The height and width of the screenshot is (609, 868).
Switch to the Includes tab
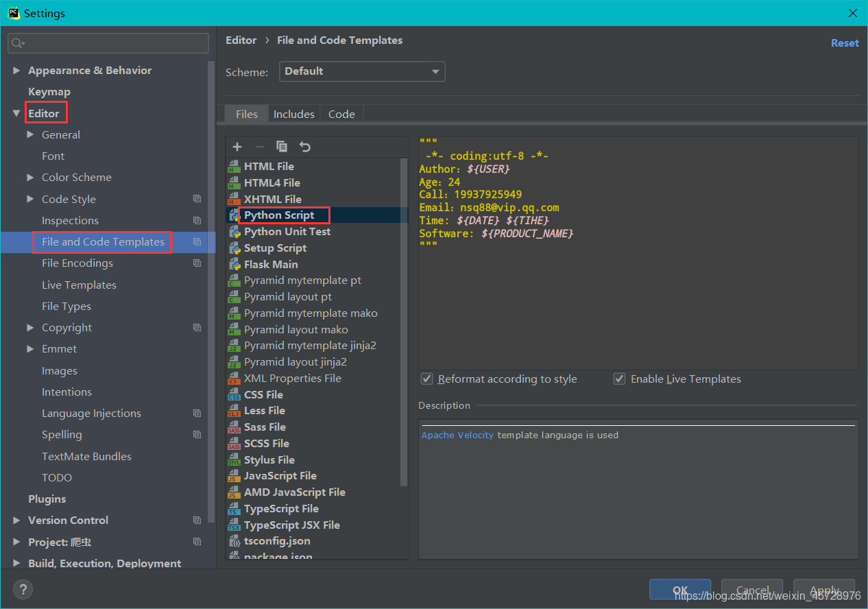pos(293,115)
